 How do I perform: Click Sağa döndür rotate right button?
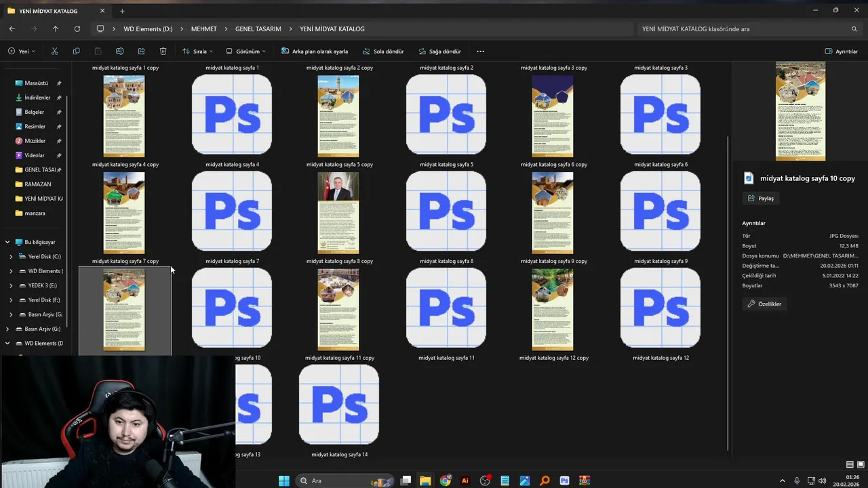439,52
